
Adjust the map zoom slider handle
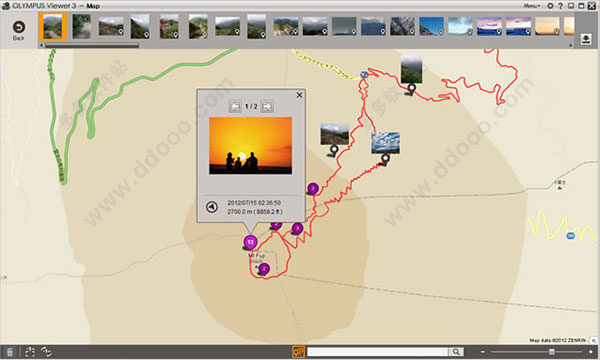pos(551,352)
